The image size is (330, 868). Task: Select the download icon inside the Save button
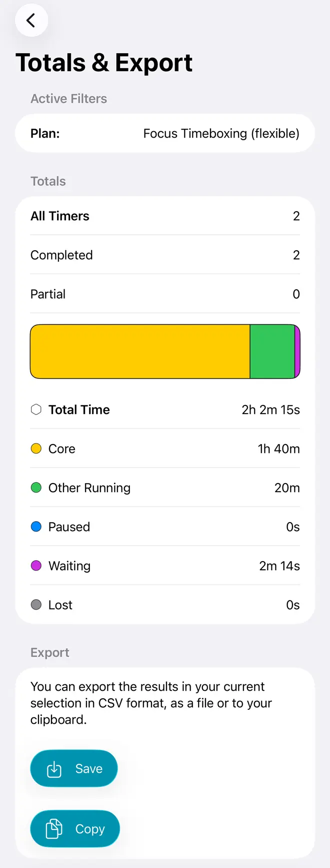[x=55, y=768]
